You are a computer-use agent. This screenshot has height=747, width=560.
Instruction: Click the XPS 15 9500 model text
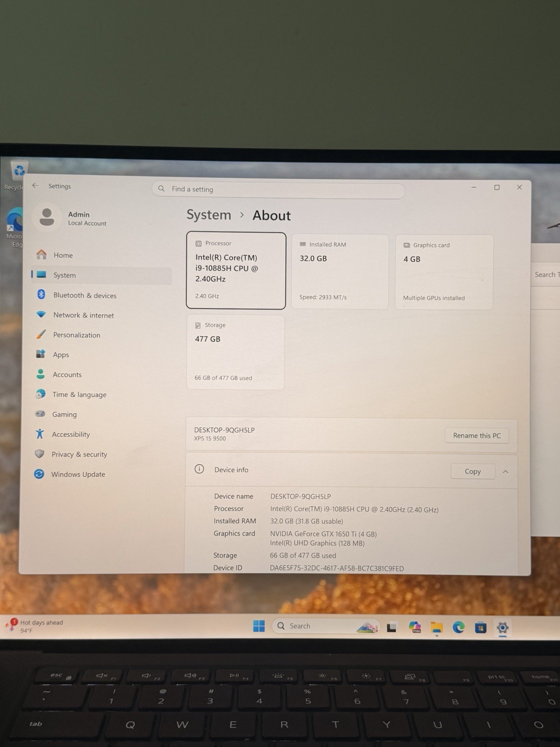(x=210, y=438)
